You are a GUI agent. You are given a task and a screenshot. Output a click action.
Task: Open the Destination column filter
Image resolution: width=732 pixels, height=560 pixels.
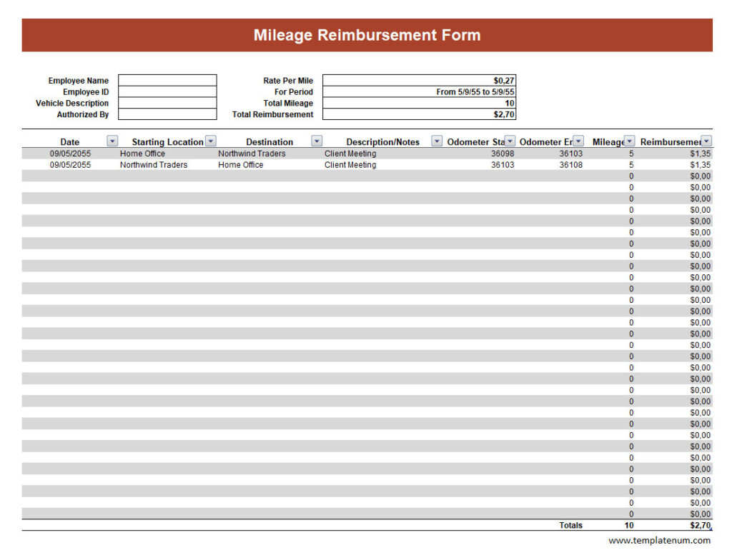317,141
